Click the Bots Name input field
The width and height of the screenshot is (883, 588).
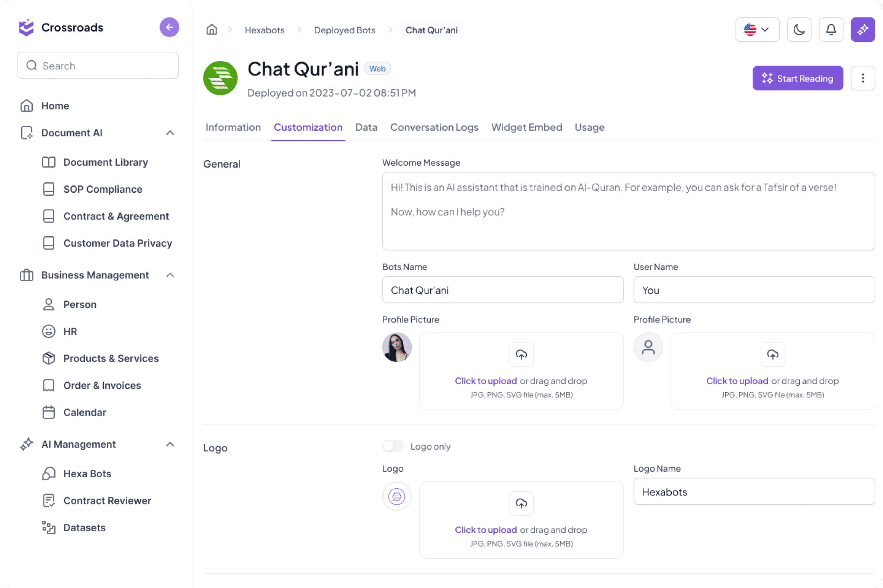tap(502, 290)
